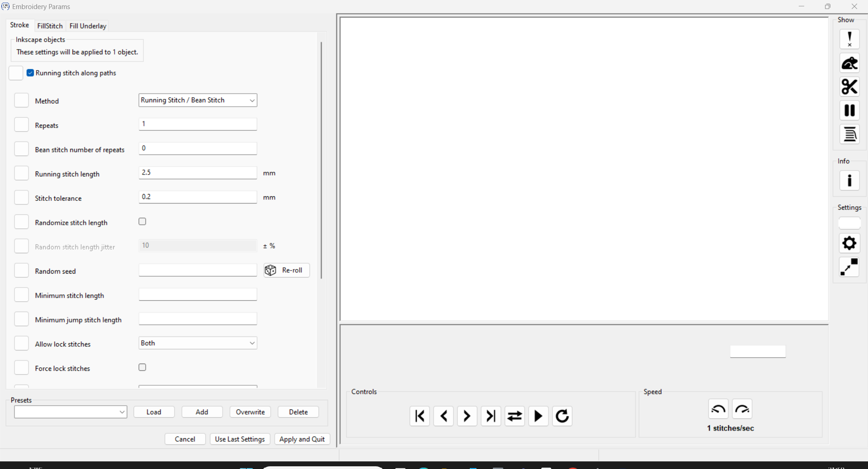The width and height of the screenshot is (868, 469).
Task: Play the stitch simulation
Action: [539, 416]
